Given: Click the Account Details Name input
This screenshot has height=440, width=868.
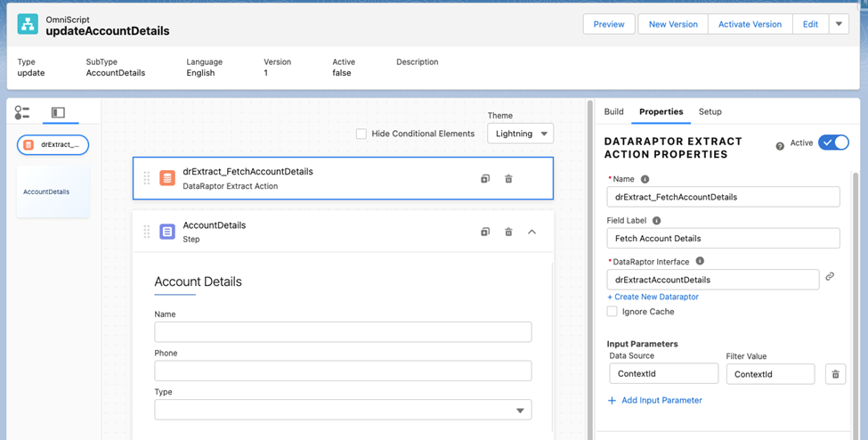Looking at the screenshot, I should [x=343, y=332].
